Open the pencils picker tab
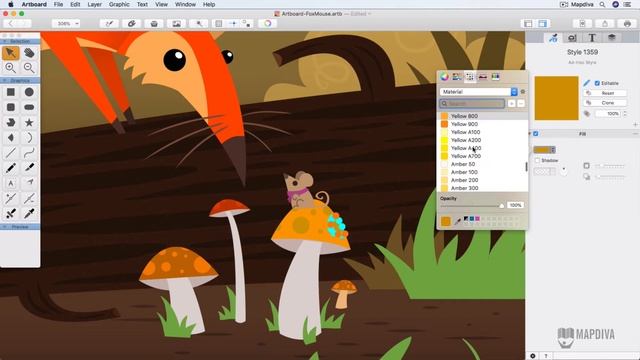Image resolution: width=640 pixels, height=360 pixels. pos(495,77)
